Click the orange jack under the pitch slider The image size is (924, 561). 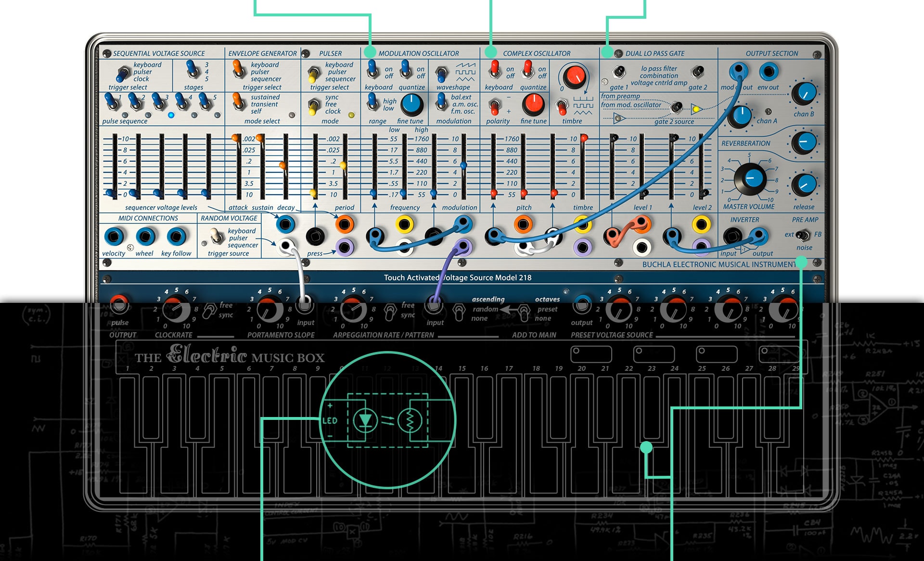[523, 224]
